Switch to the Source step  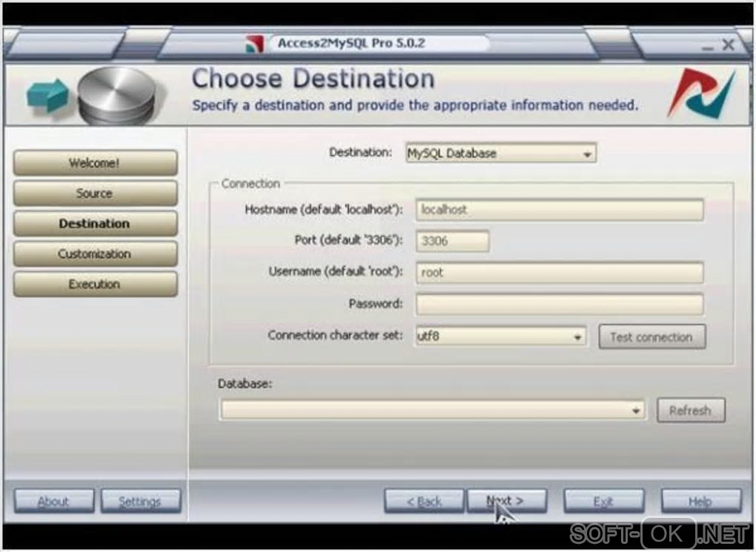pyautogui.click(x=95, y=193)
